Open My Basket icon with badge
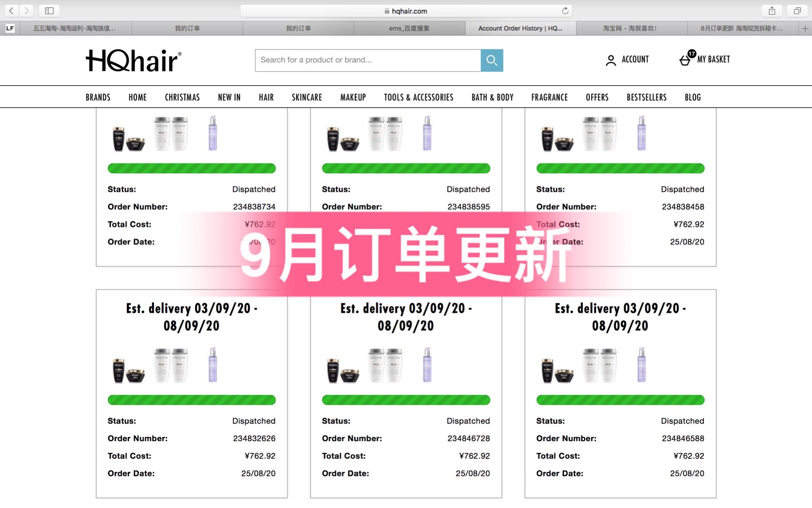 click(686, 59)
